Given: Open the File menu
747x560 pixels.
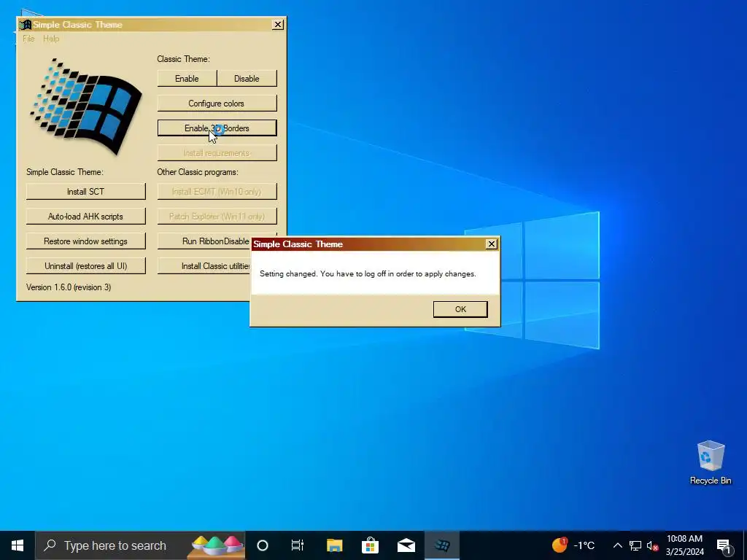Looking at the screenshot, I should click(x=28, y=39).
